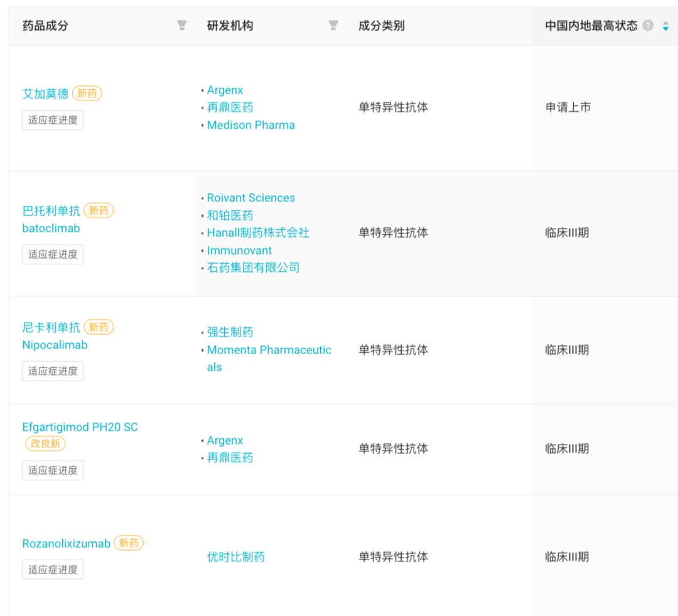Open Roivant Sciences company link

pos(250,198)
